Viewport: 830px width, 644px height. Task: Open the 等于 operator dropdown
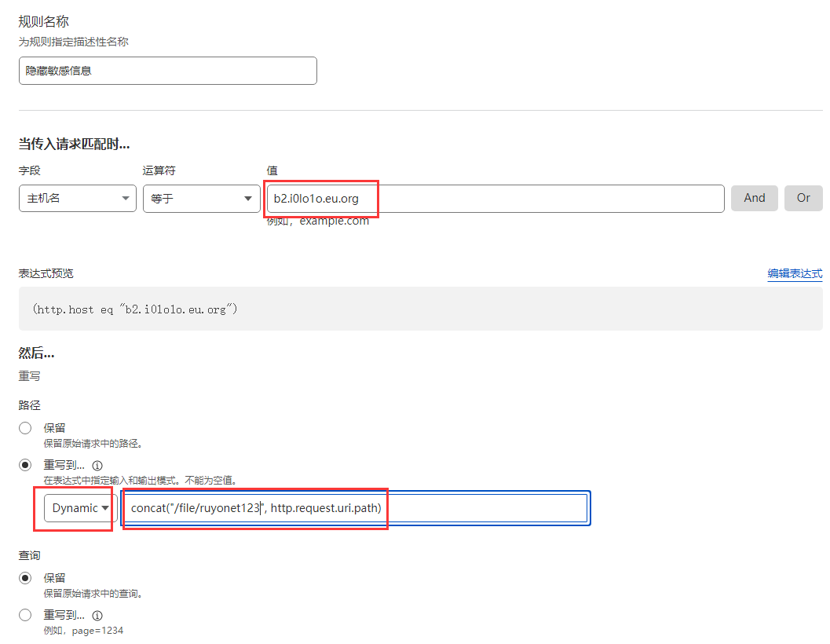[x=201, y=199]
